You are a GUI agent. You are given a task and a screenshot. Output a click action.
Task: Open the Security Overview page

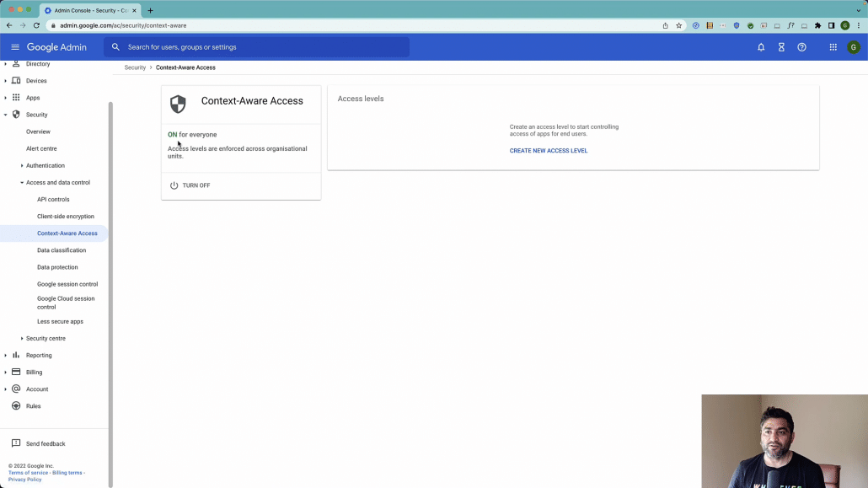pyautogui.click(x=38, y=131)
